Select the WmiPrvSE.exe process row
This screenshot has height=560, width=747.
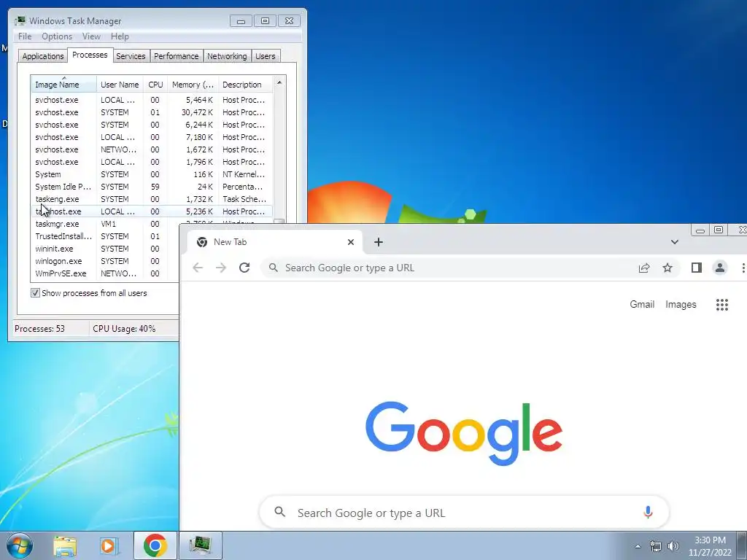pos(105,273)
